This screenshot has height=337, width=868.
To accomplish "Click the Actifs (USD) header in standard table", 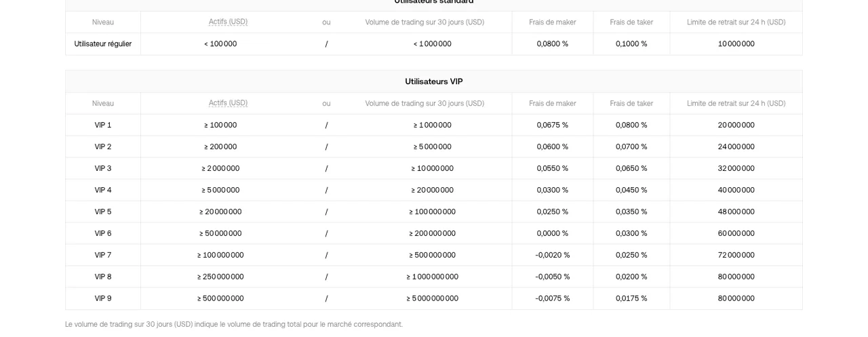I will pyautogui.click(x=228, y=22).
